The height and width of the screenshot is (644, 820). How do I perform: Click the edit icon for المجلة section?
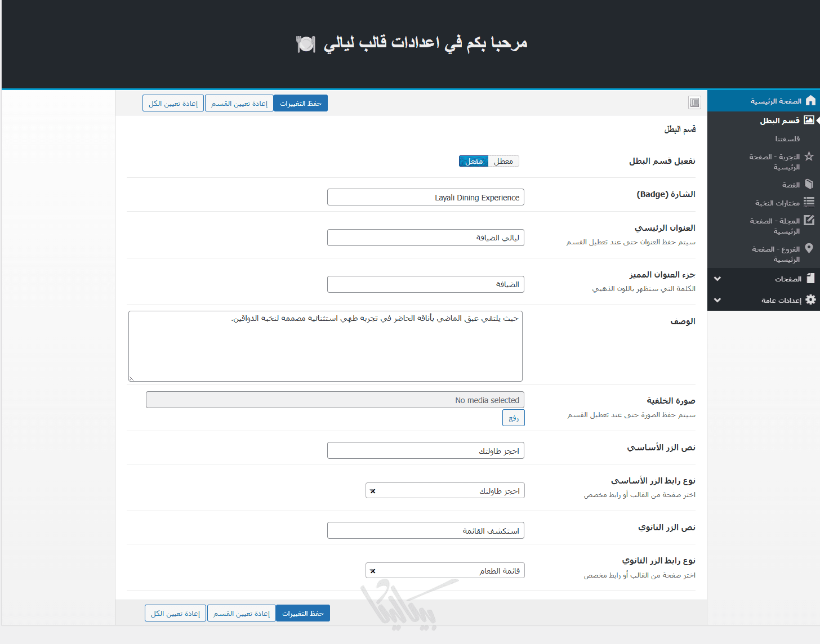pos(809,221)
